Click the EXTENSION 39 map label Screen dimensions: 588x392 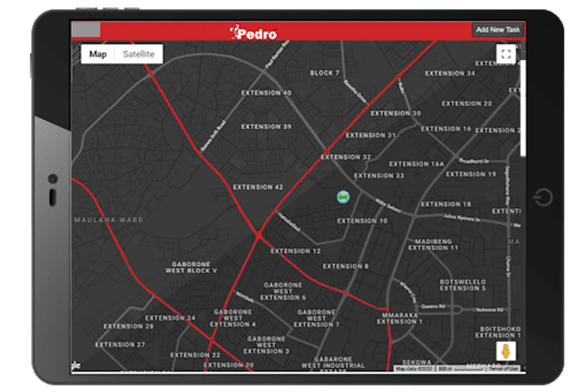tap(266, 127)
